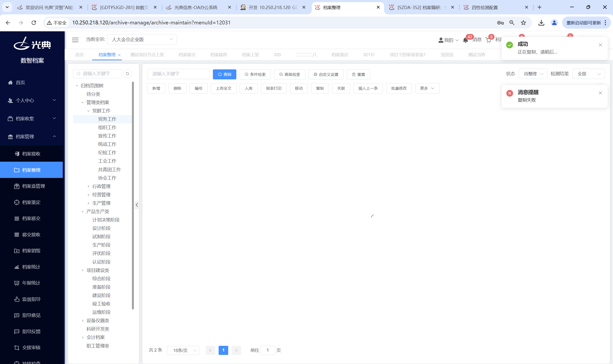The height and width of the screenshot is (364, 613).
Task: Open the notification bell icon
Action: click(x=465, y=40)
